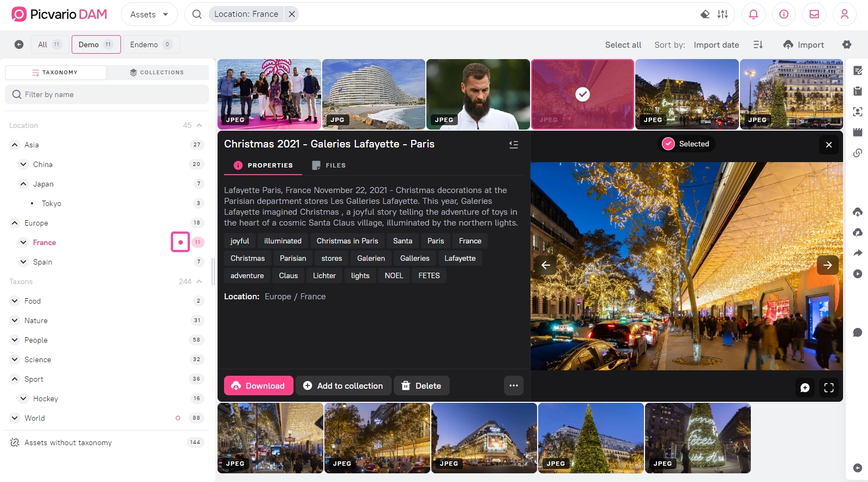Click Select all
The height and width of the screenshot is (482, 868).
click(x=623, y=45)
